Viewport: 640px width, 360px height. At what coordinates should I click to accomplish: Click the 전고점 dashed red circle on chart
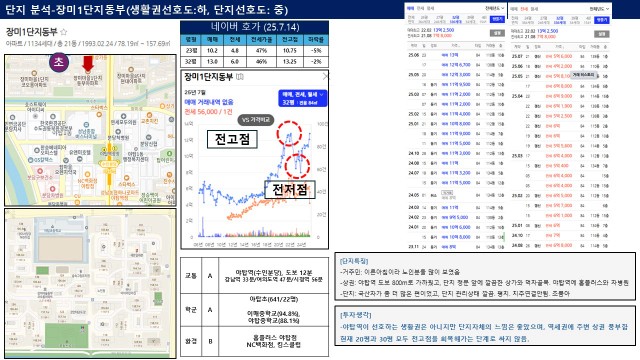pos(289,133)
